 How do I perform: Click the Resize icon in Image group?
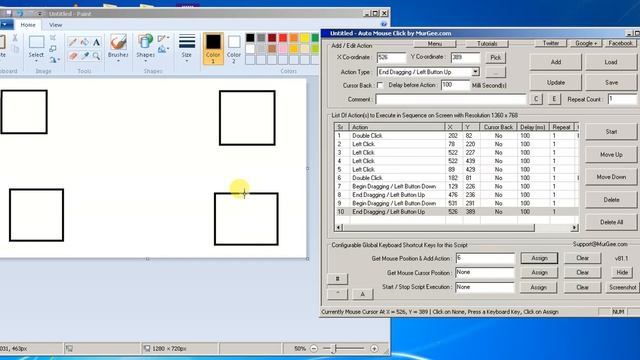(53, 49)
